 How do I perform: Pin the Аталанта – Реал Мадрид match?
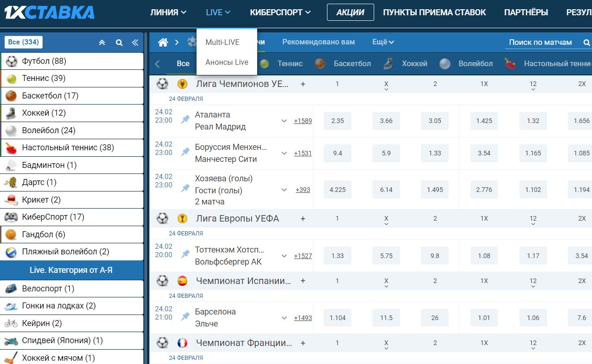(x=185, y=120)
